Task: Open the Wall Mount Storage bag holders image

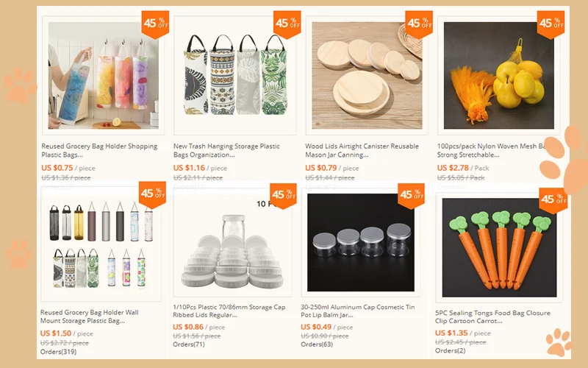Action: [101, 244]
